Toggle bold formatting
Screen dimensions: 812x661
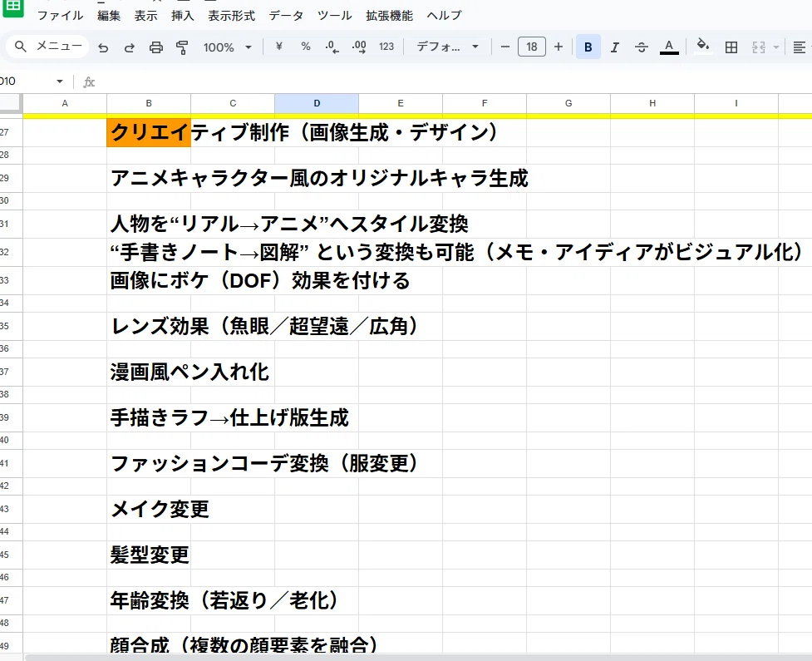coord(588,47)
